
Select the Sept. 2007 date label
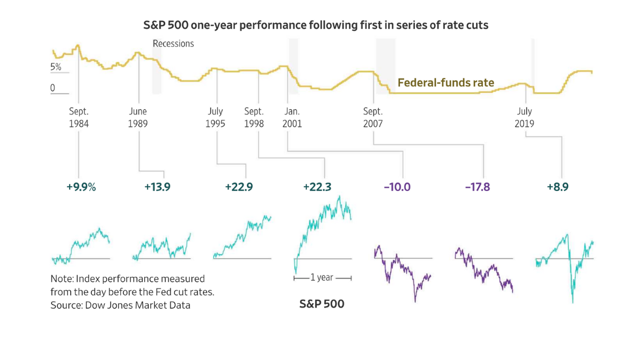coord(373,118)
